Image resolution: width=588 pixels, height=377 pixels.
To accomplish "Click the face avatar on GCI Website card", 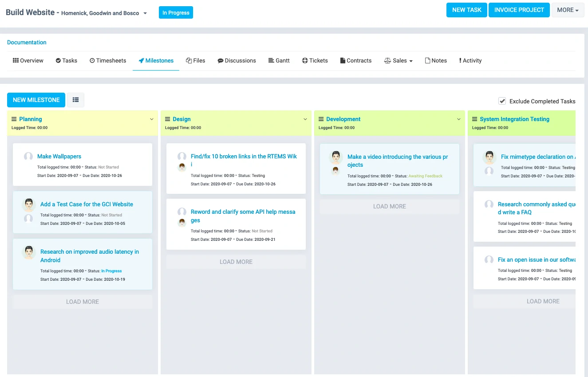I will pos(29,205).
